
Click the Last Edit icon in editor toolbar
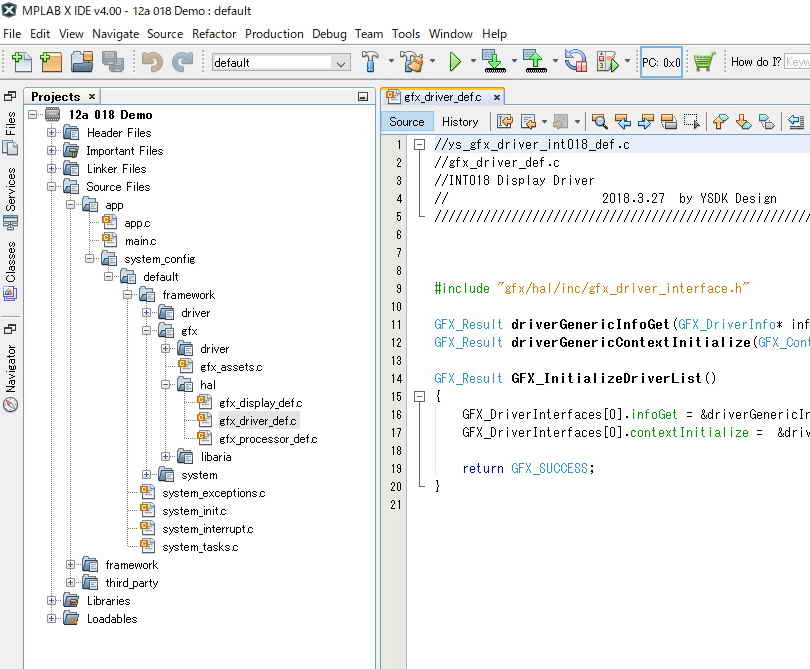coord(505,122)
